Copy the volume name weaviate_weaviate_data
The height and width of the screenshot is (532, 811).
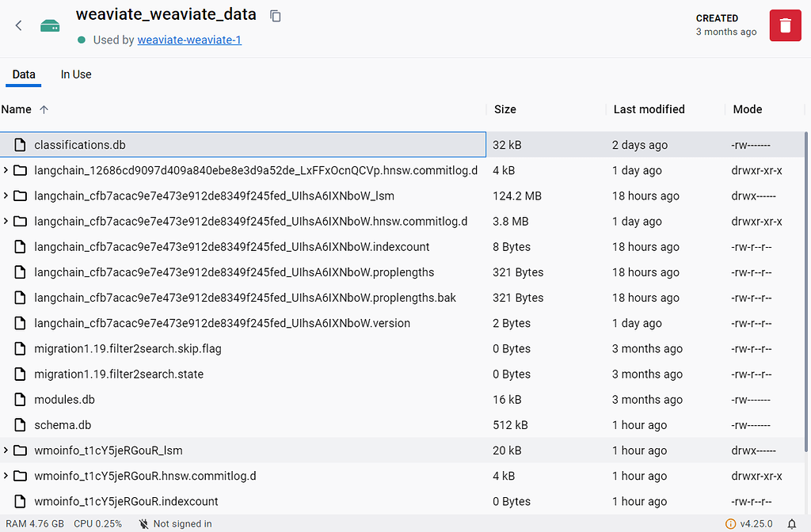(276, 16)
